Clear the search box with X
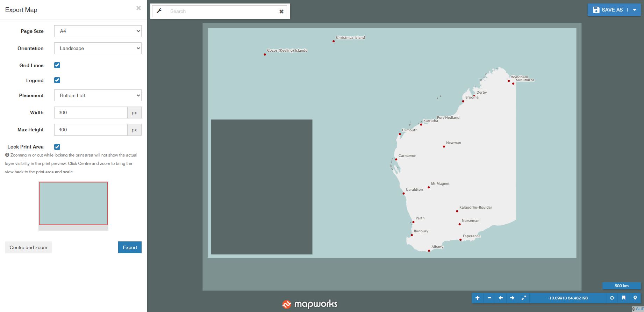Screen dimensions: 644x312 coord(281,12)
